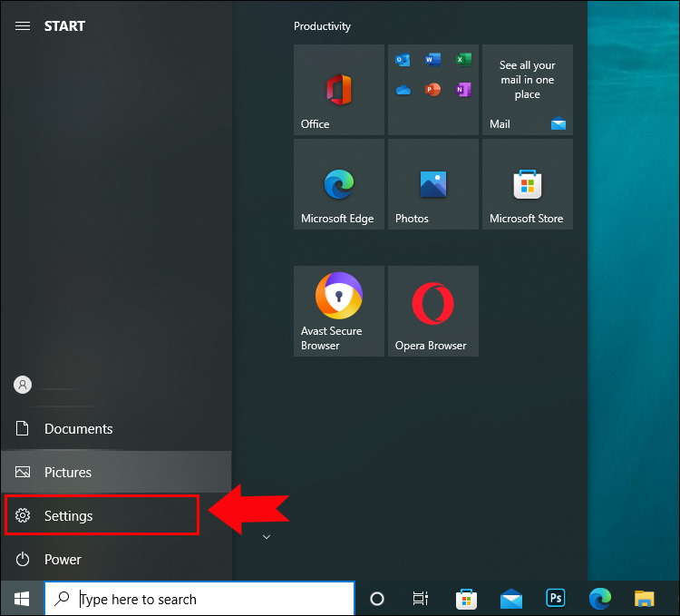The width and height of the screenshot is (680, 616).
Task: Open OneDrive from the Office apps tile
Action: pos(403,90)
